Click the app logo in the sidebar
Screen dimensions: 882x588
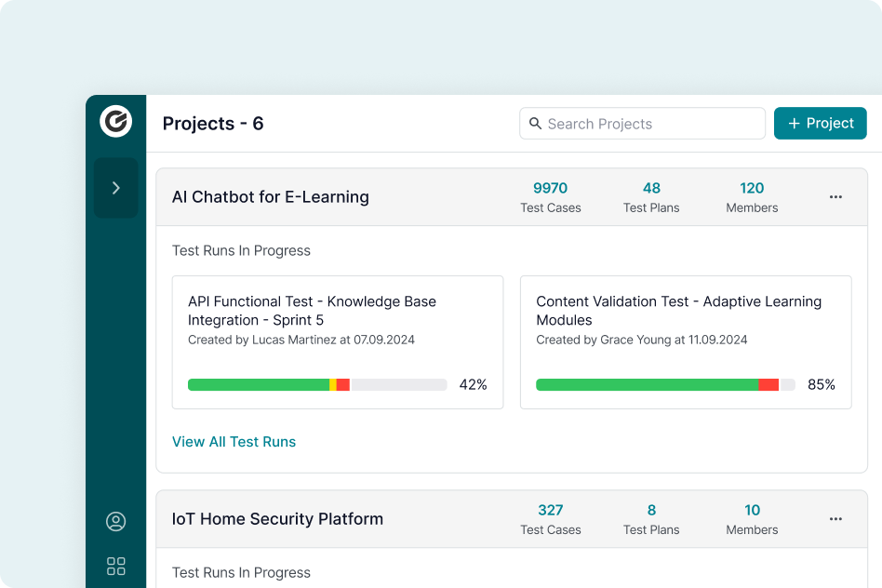click(116, 121)
